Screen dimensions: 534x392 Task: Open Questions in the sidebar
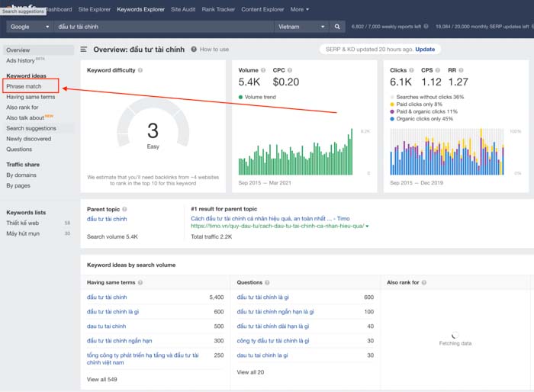[x=19, y=149]
